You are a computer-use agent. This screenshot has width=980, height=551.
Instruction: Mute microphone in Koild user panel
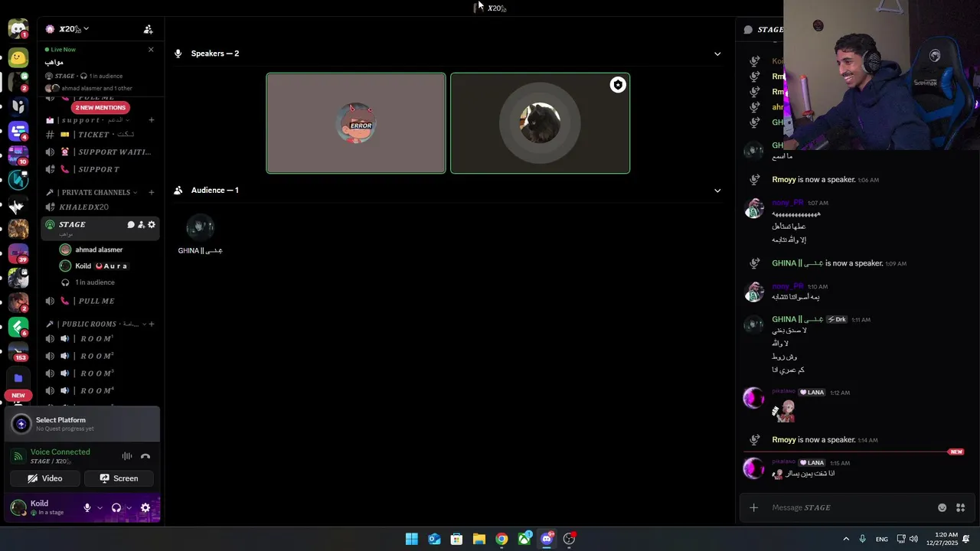coord(87,507)
